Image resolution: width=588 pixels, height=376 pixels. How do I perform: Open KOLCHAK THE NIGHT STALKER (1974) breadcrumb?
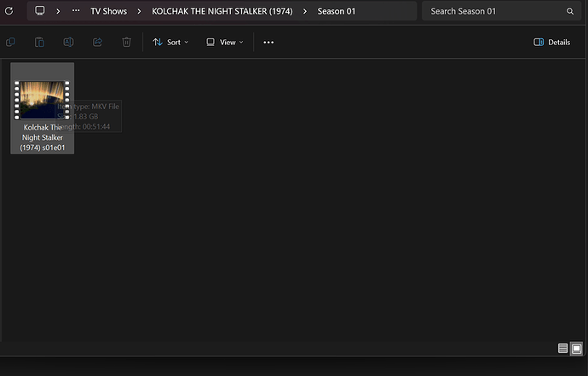click(222, 11)
